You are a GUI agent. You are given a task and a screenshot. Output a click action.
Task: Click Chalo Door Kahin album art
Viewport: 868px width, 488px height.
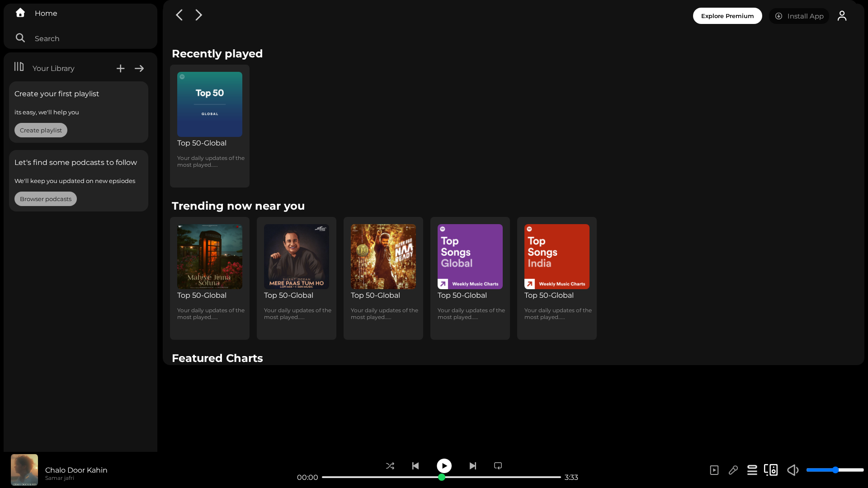(24, 470)
